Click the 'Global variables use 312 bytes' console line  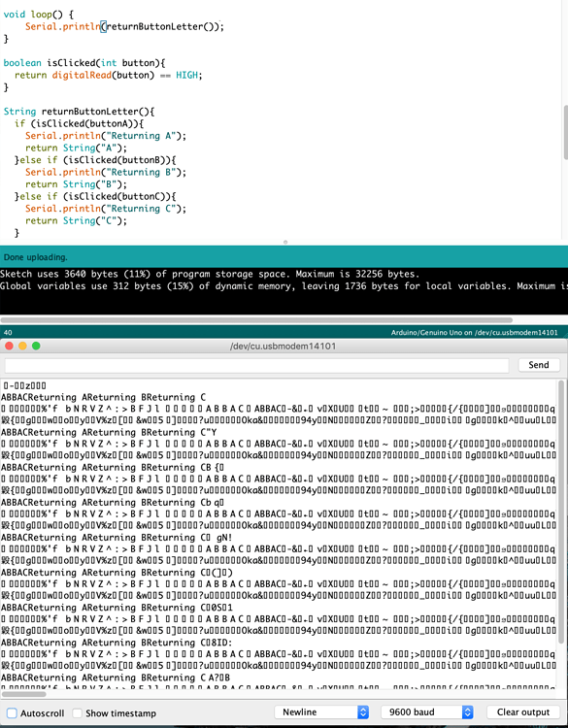[x=284, y=286]
